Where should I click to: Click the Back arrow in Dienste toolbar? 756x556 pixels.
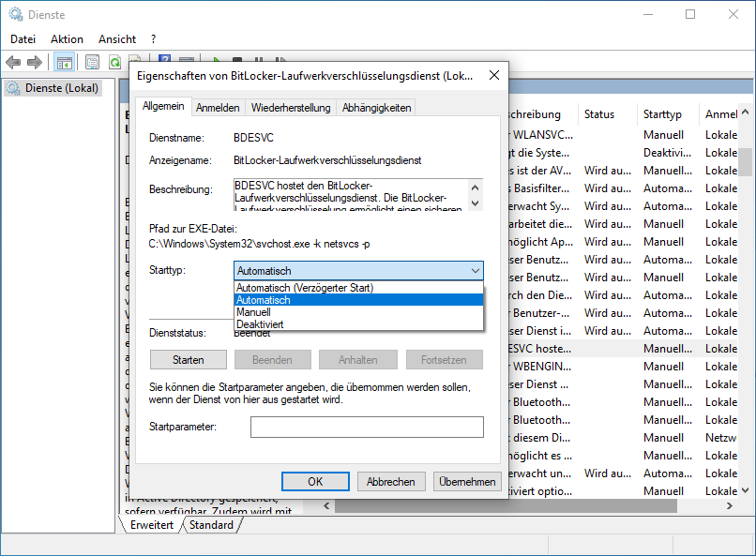click(x=13, y=62)
